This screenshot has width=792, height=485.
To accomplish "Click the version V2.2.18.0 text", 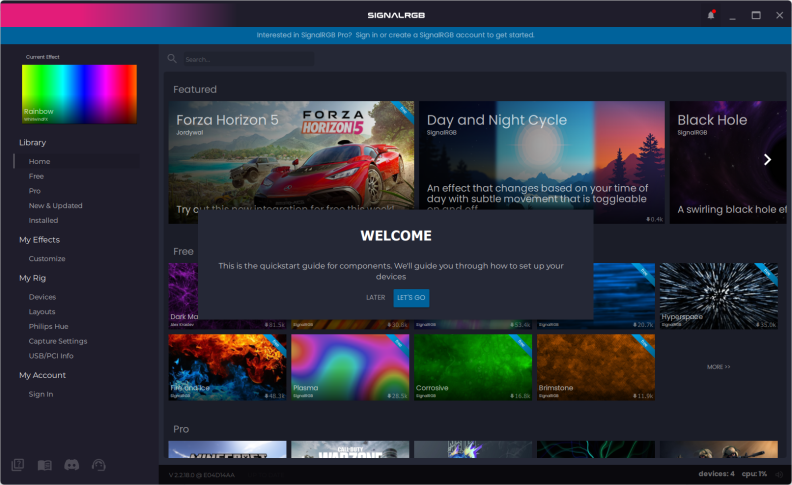I will [202, 475].
